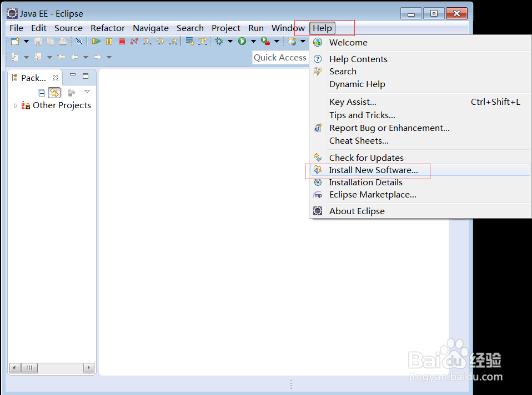Viewport: 532px width, 395px height.
Task: Open the Search menu in the menu bar
Action: [190, 28]
